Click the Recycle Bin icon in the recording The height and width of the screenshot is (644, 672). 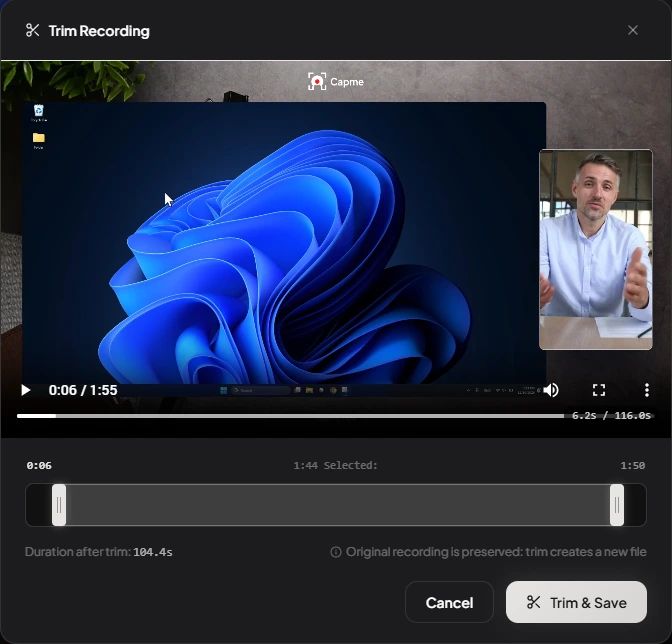(39, 113)
